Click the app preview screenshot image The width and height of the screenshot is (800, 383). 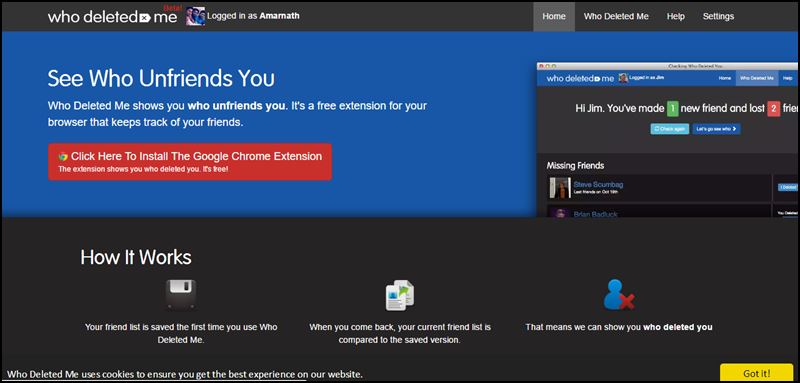(x=668, y=140)
